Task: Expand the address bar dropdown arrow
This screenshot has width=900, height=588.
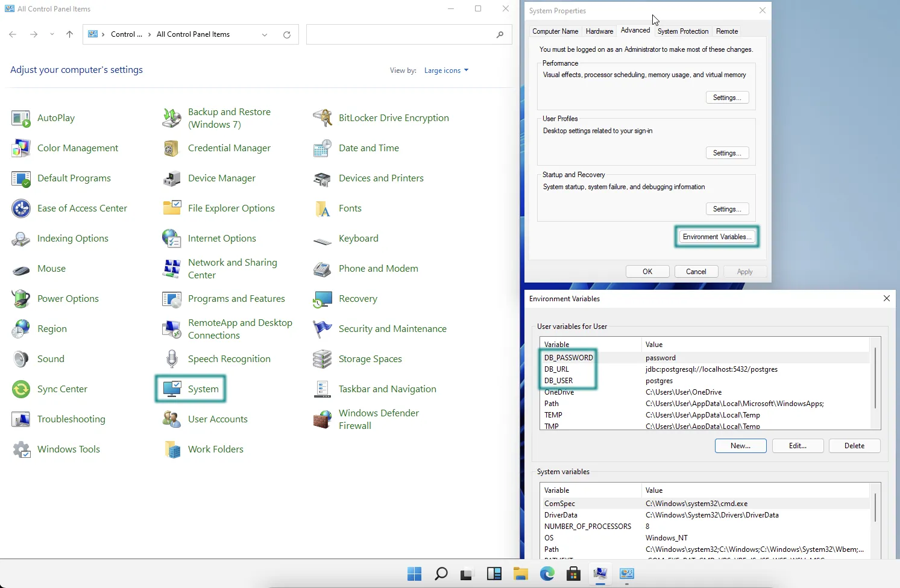Action: click(265, 34)
